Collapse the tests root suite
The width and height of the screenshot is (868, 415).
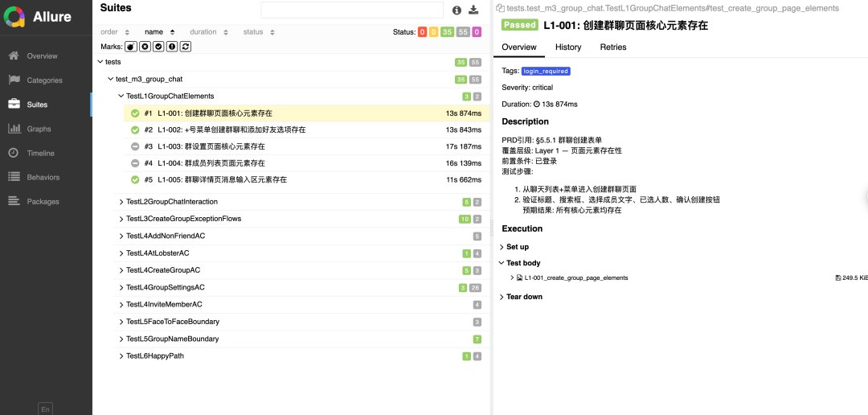(x=100, y=61)
